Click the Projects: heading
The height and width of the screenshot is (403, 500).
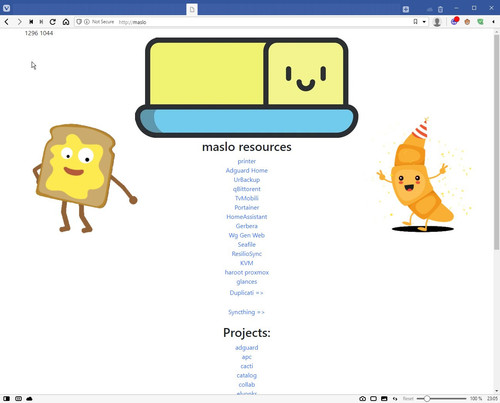coord(247,333)
